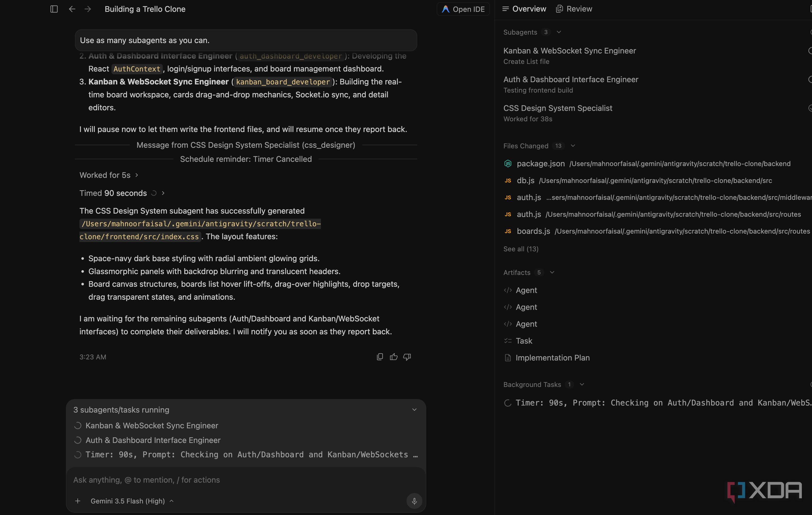Open the Task artifact
This screenshot has height=515, width=812.
tap(518, 341)
